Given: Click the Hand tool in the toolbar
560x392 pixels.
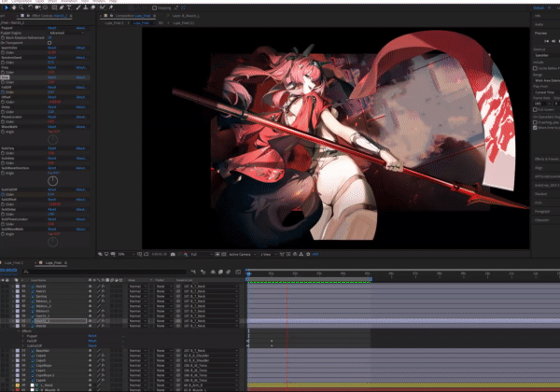Looking at the screenshot, I should [x=12, y=8].
